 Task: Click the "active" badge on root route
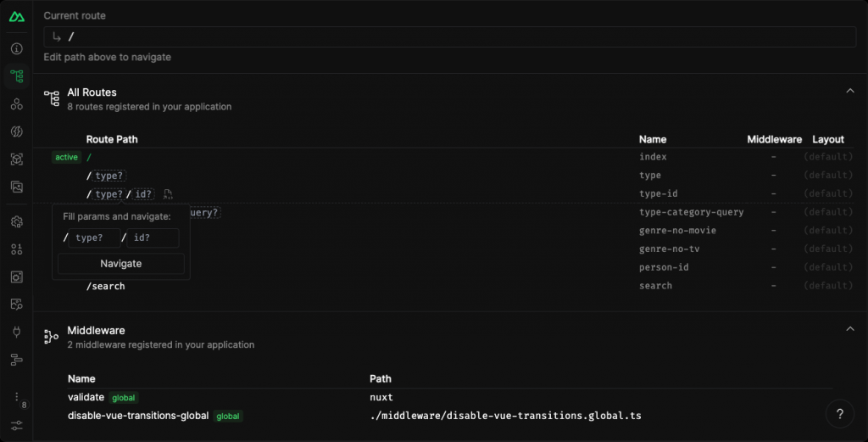tap(66, 157)
